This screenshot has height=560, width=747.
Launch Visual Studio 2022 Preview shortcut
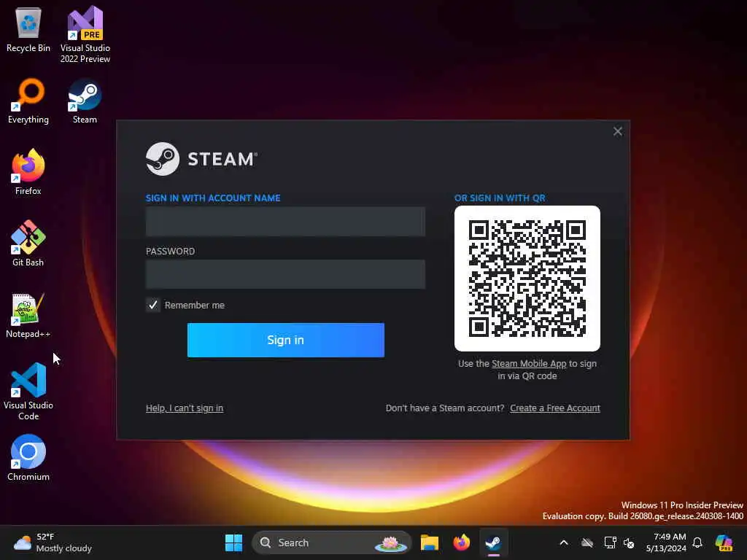click(x=85, y=34)
